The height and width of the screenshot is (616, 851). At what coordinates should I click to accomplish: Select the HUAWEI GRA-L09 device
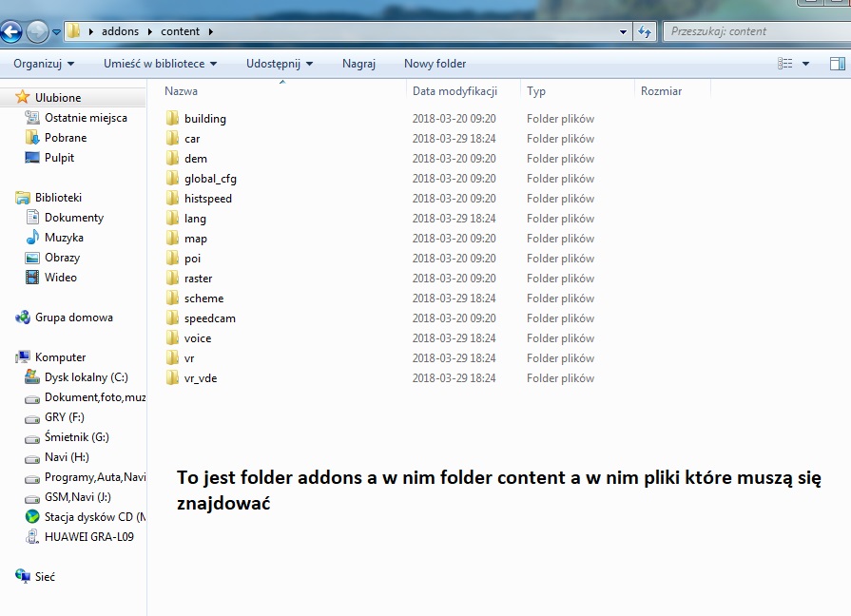[x=88, y=536]
